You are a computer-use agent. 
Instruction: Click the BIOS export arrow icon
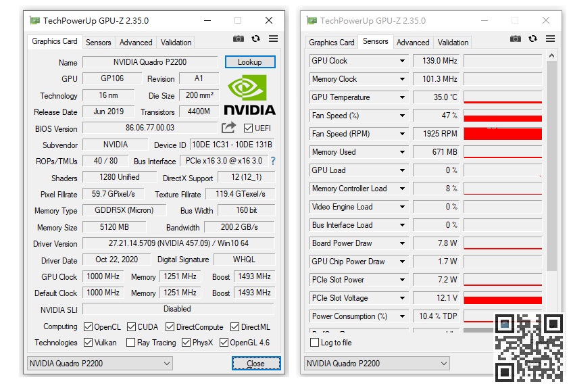tap(229, 128)
